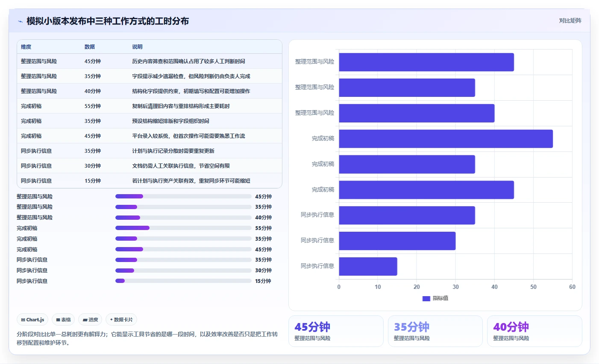This screenshot has height=364, width=599.
Task: Click the 55分钟 value right of progress bar
Action: pyautogui.click(x=264, y=228)
